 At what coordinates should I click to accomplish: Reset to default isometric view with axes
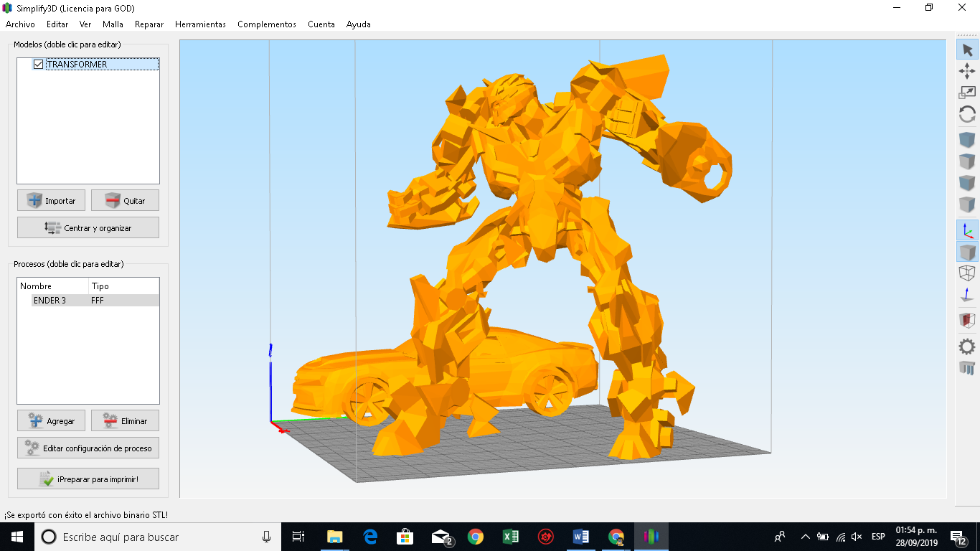click(966, 230)
